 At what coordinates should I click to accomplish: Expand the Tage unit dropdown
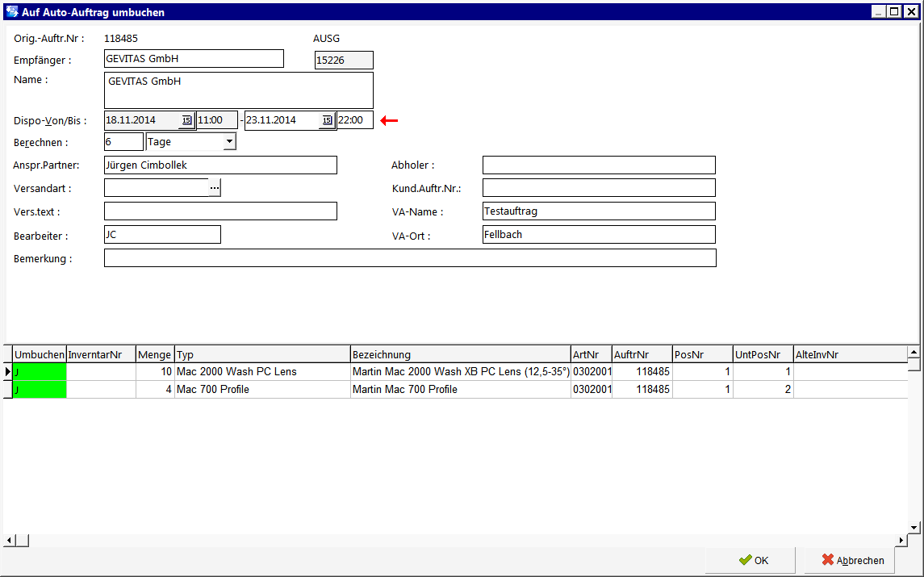click(x=229, y=141)
